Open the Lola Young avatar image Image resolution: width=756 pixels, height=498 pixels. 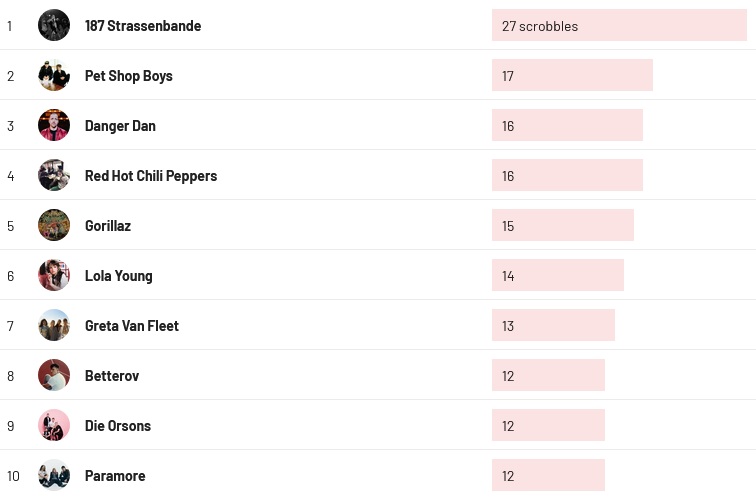54,275
